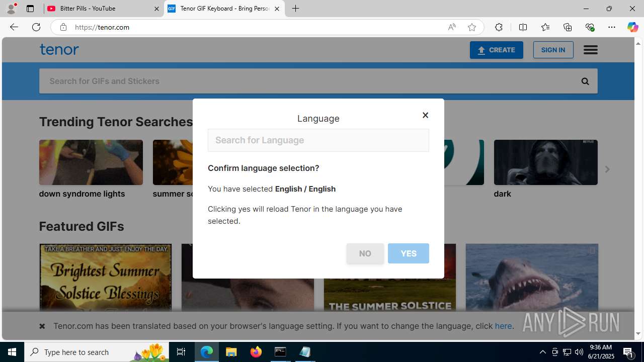Click the address bar URL tenor.com
Image resolution: width=644 pixels, height=362 pixels.
102,27
